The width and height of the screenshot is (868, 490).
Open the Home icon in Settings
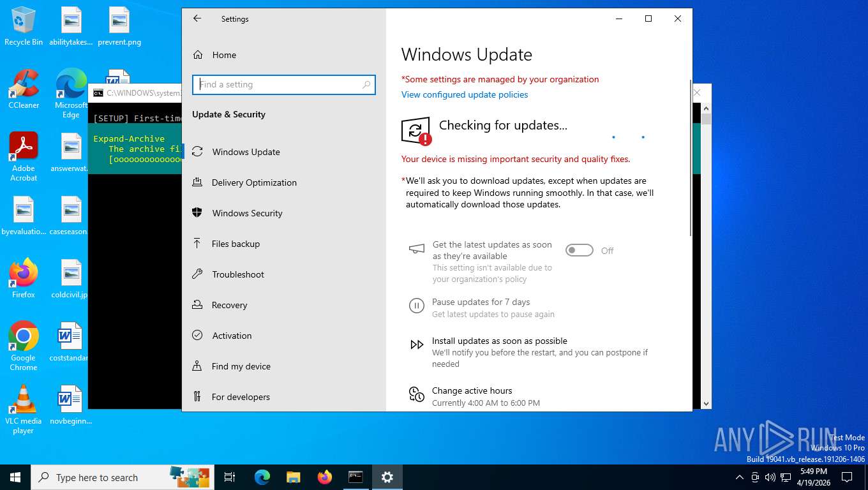point(198,55)
